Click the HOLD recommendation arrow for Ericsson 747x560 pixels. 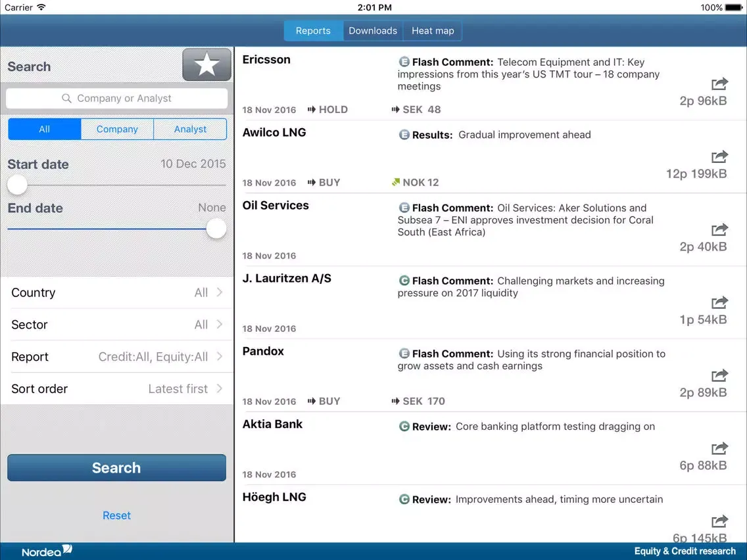[312, 110]
